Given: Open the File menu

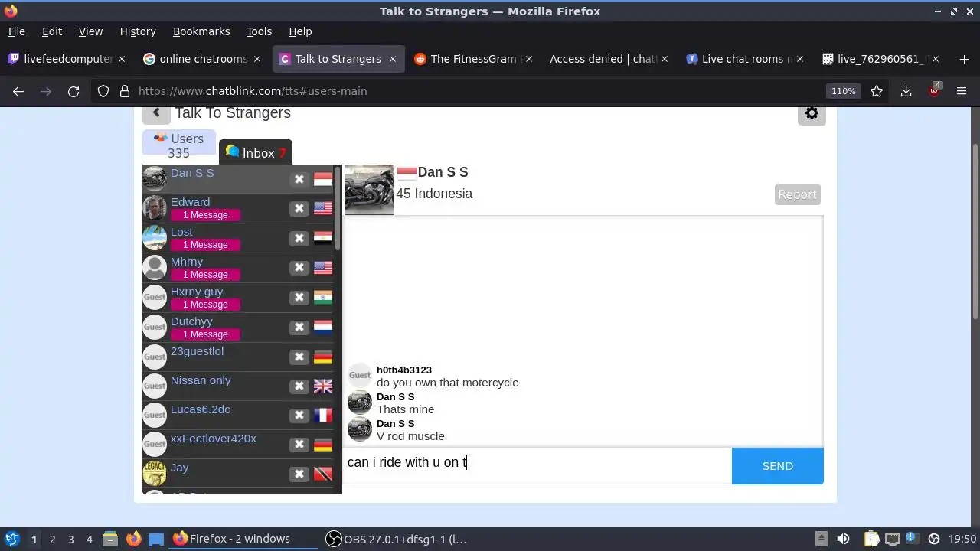Looking at the screenshot, I should (16, 31).
